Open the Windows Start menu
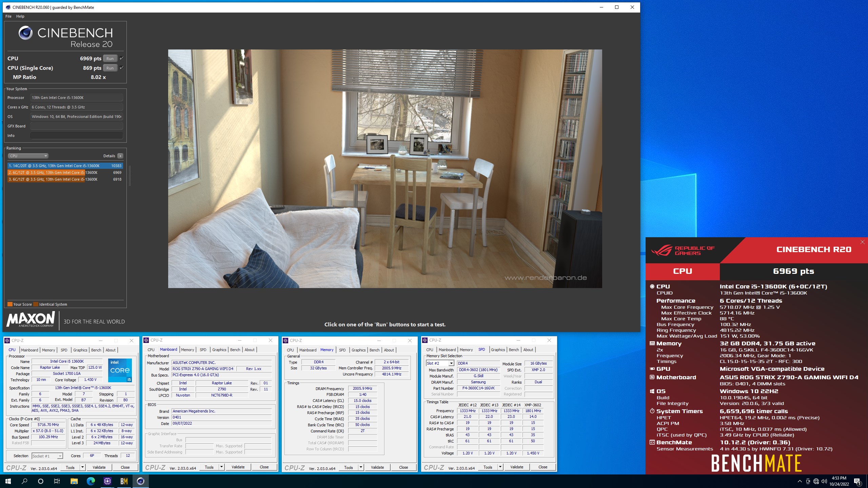Screen dimensions: 868x488 [8, 481]
